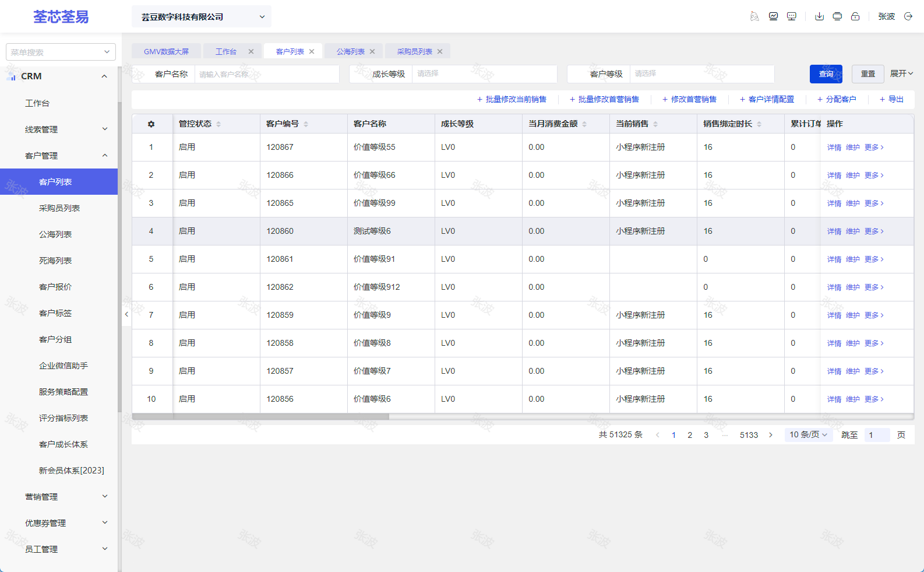This screenshot has width=924, height=572.
Task: Close the 采购员列表 tab
Action: click(x=440, y=51)
